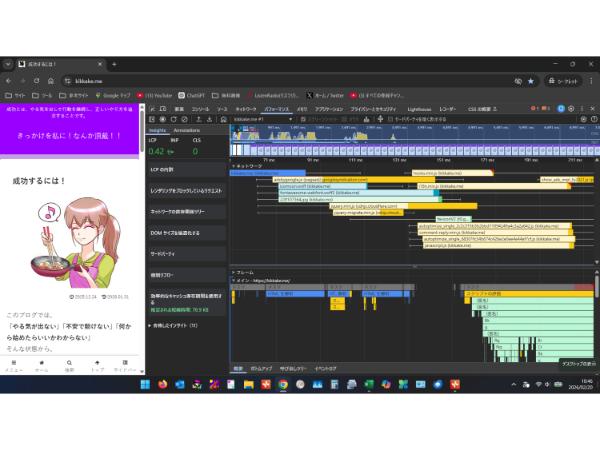Image resolution: width=600 pixels, height=450 pixels.
Task: Click the browser page reload icon
Action: pyautogui.click(x=37, y=80)
